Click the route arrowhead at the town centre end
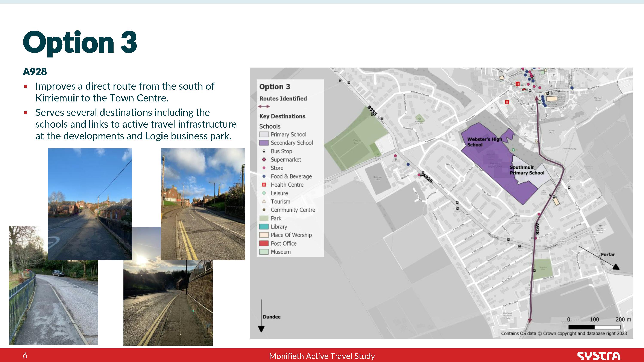This screenshot has width=644, height=362. click(x=536, y=98)
